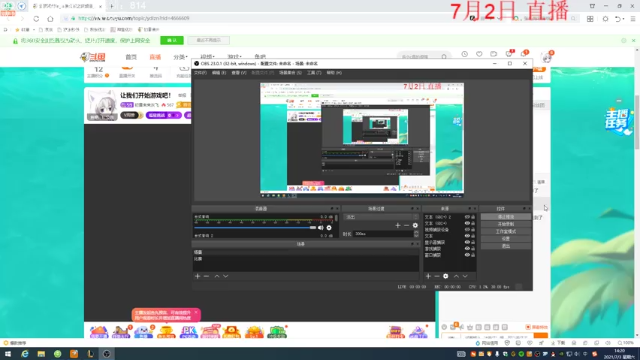
Task: Add a scene using Scenes plus icon
Action: pyautogui.click(x=198, y=276)
